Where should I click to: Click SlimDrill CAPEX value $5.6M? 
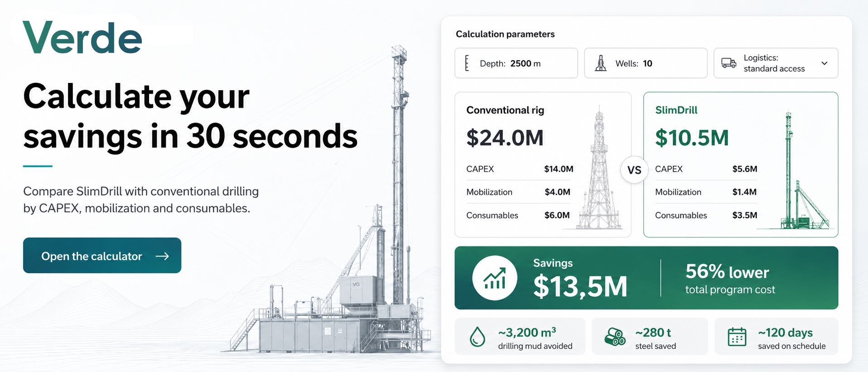[745, 169]
